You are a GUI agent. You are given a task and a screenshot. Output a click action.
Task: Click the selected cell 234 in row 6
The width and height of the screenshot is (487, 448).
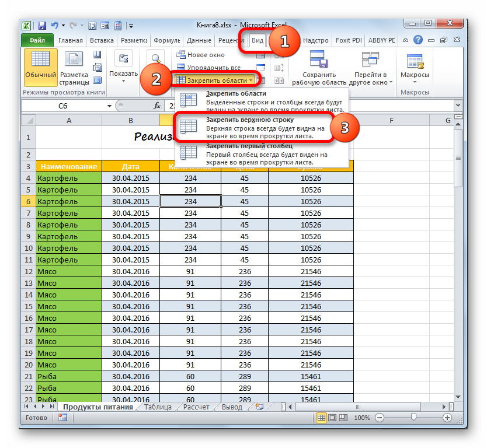(x=190, y=201)
